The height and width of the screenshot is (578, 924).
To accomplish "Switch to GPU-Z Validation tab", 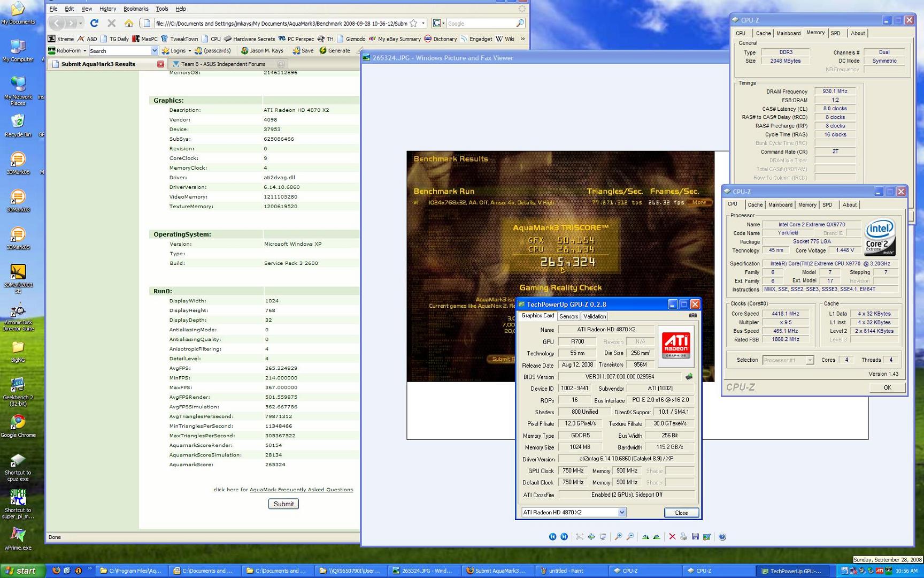I will 595,316.
